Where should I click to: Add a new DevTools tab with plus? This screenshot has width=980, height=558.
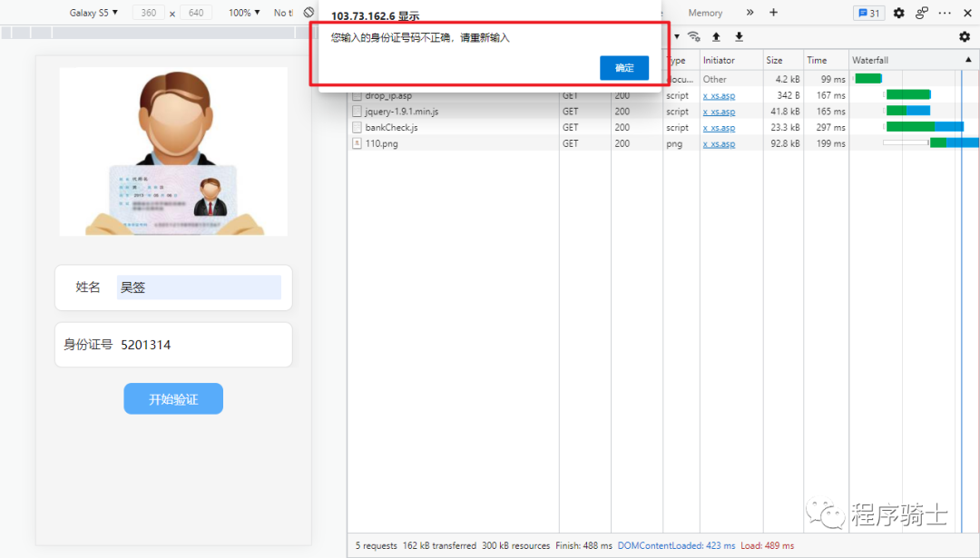(773, 13)
